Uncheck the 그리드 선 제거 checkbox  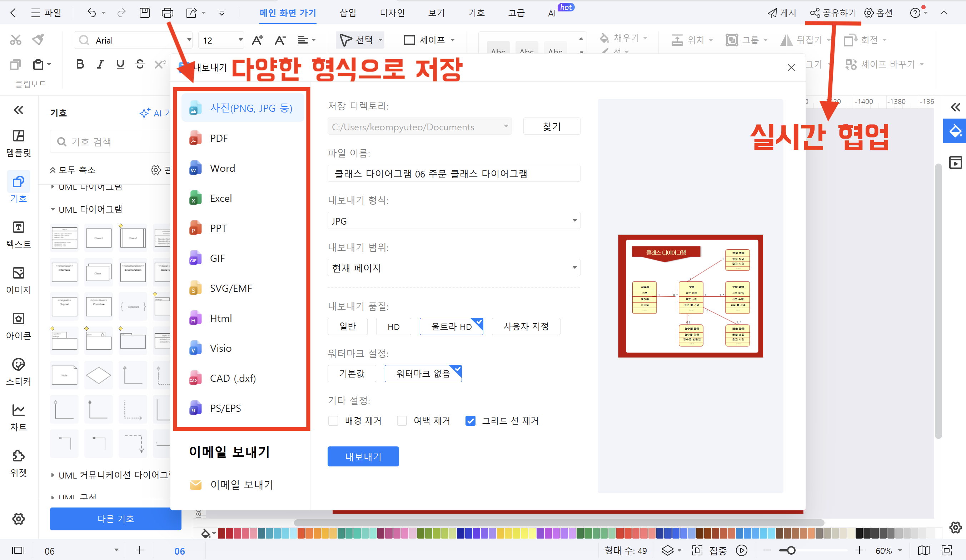tap(470, 421)
